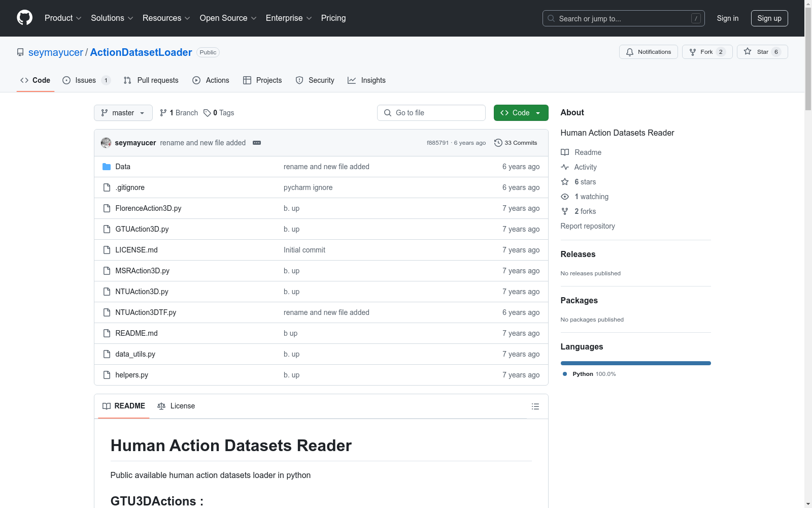Fork the ActionDatasetLoader repository
Image resolution: width=812 pixels, height=508 pixels.
click(x=707, y=52)
